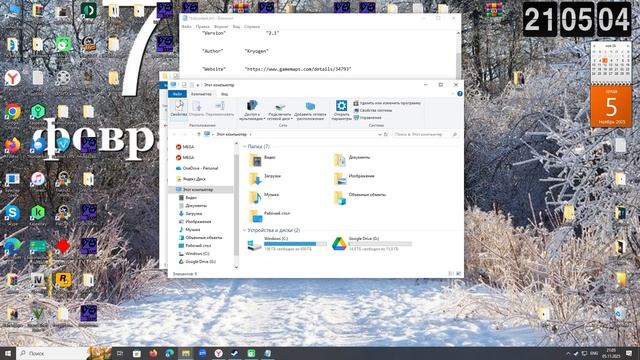Image resolution: width=640 pixels, height=360 pixels.
Task: Click the navigation pane scrollbar
Action: click(236, 204)
